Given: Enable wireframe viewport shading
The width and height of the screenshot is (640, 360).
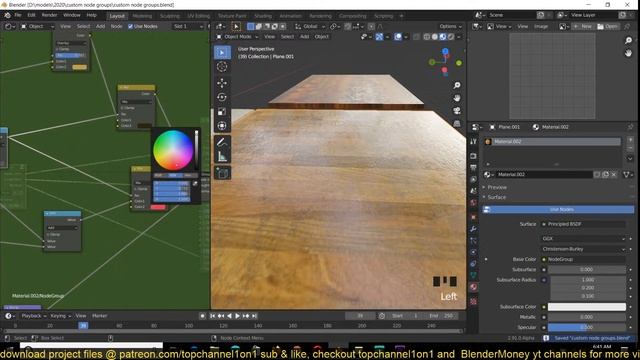Looking at the screenshot, I should tap(427, 37).
